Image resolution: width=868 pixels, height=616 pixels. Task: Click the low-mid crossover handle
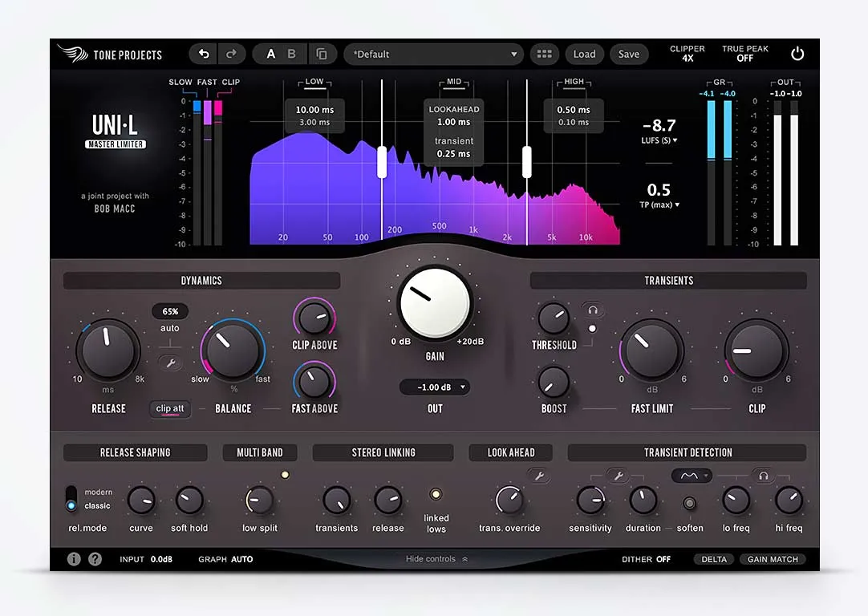click(x=382, y=161)
